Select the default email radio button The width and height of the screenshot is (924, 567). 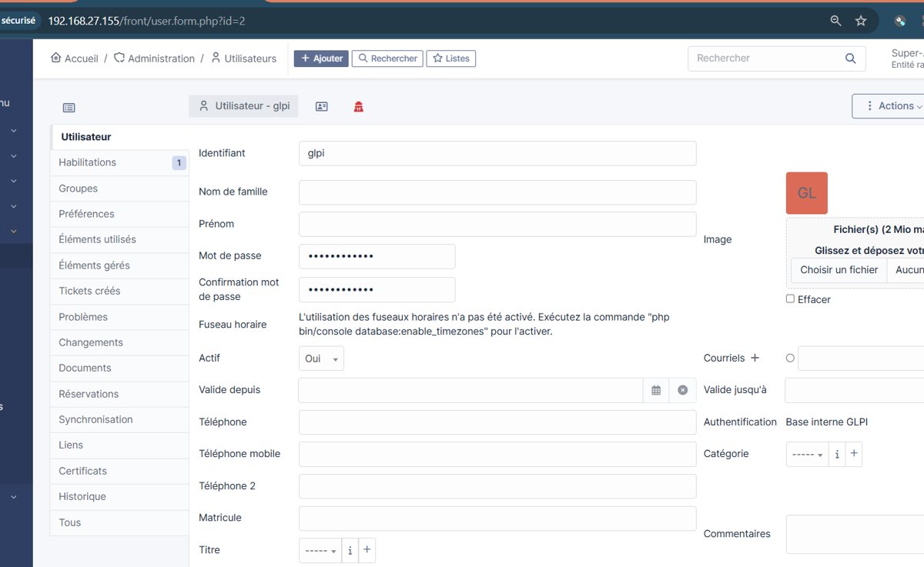[x=790, y=358]
